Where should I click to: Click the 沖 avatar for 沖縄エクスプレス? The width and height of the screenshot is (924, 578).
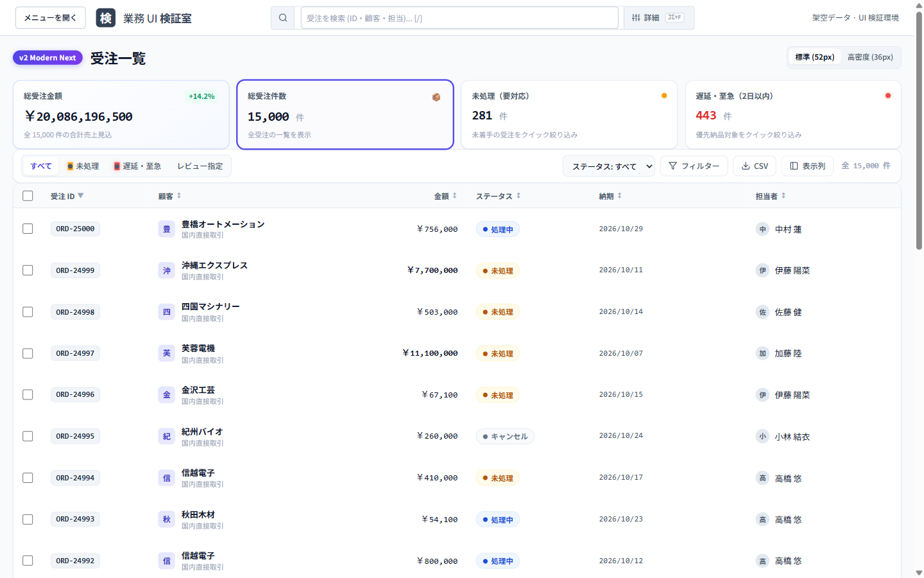coord(167,270)
